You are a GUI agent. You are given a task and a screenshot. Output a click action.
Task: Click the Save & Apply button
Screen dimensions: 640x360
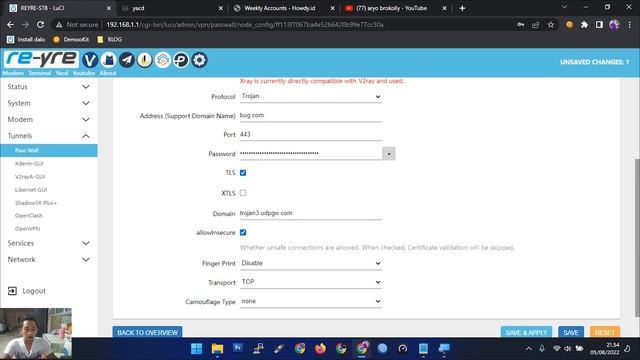click(x=526, y=332)
